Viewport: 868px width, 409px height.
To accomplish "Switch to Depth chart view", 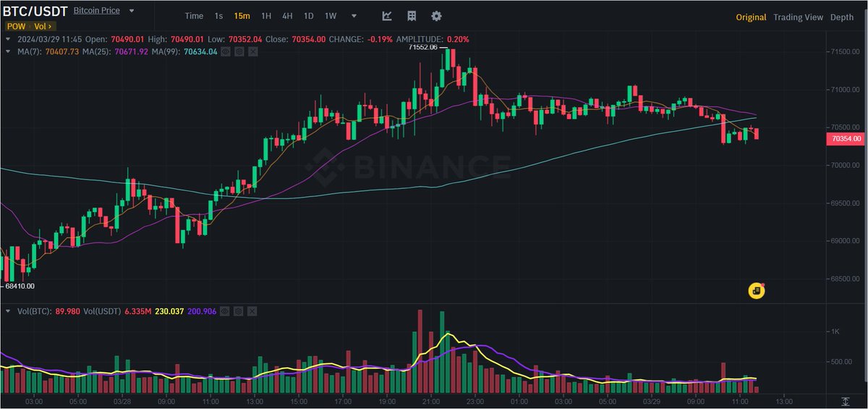I will [842, 17].
